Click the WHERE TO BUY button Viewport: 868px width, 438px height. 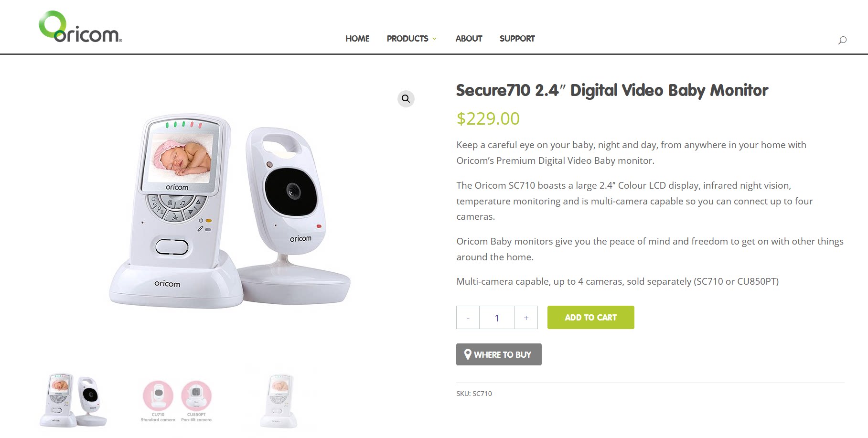499,354
